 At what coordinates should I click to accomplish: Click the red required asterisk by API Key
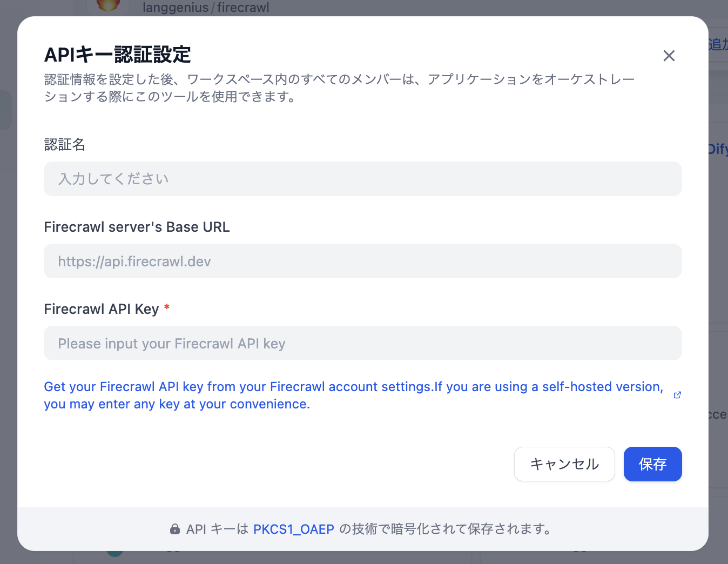[x=167, y=307]
